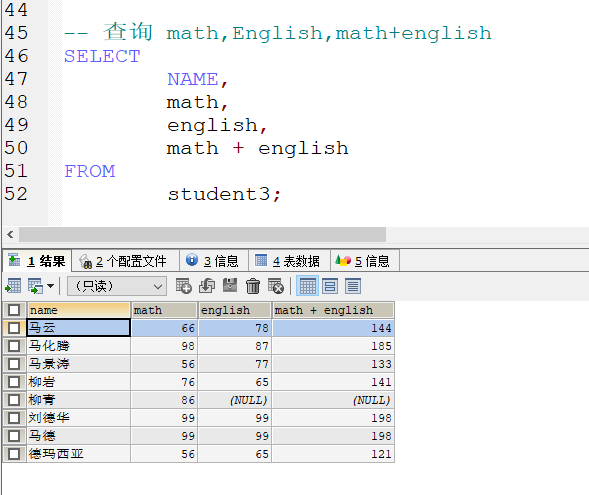Screen dimensions: 589x495
Task: Check the row checkbox for 马景涛
Action: (x=14, y=364)
